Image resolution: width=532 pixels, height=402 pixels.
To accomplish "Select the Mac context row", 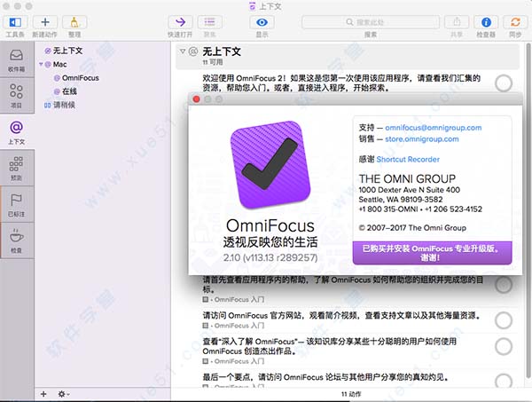I will click(56, 64).
